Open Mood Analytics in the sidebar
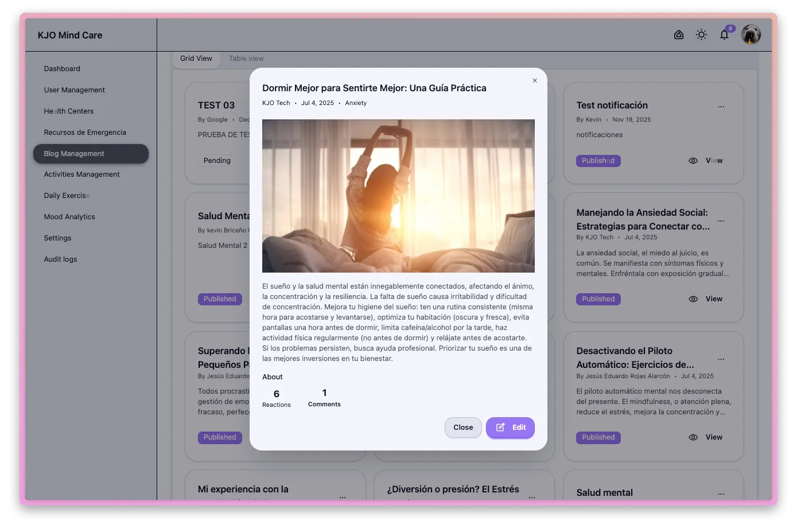The height and width of the screenshot is (532, 797). click(69, 217)
